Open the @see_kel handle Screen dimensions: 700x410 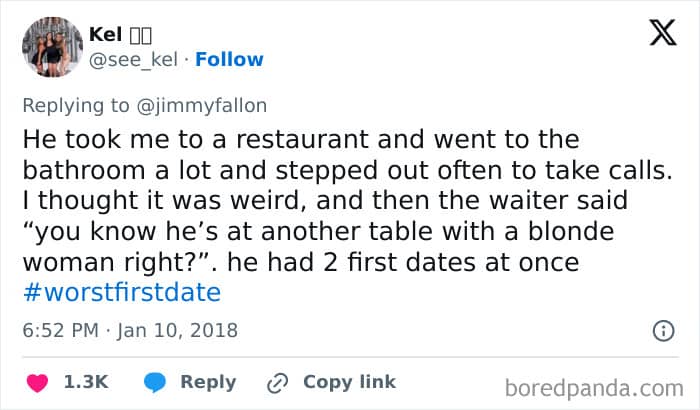point(133,59)
